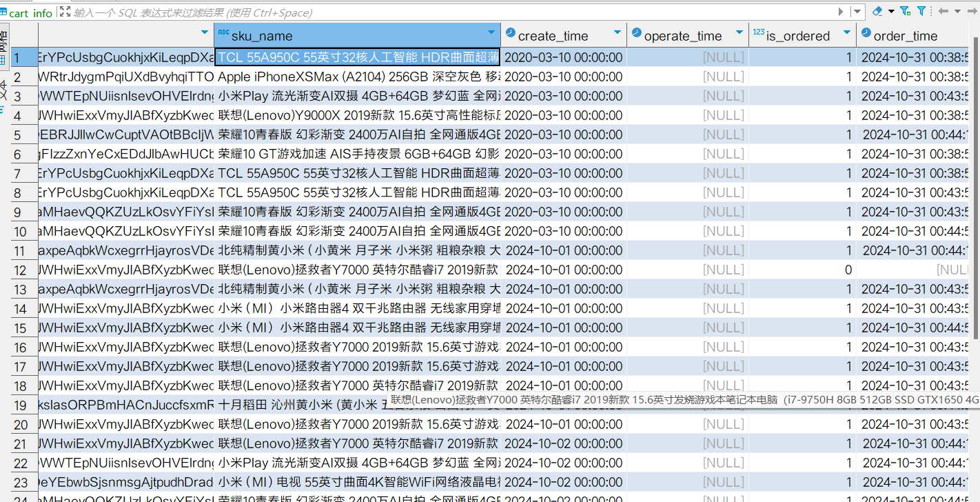Click the operate_time NULL cell in row 16
The height and width of the screenshot is (502, 980).
(688, 347)
